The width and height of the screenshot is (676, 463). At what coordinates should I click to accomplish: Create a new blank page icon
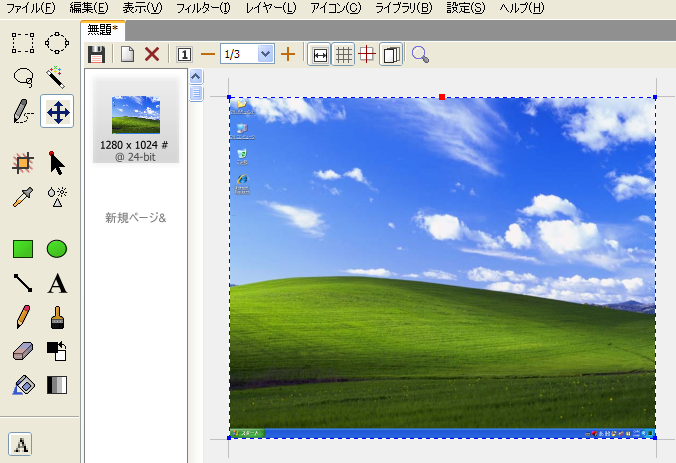coord(127,54)
